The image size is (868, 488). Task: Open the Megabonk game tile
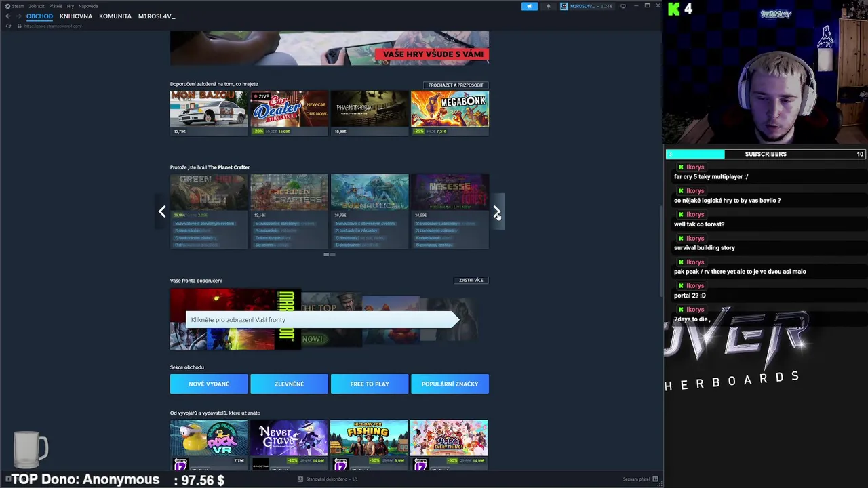click(450, 113)
